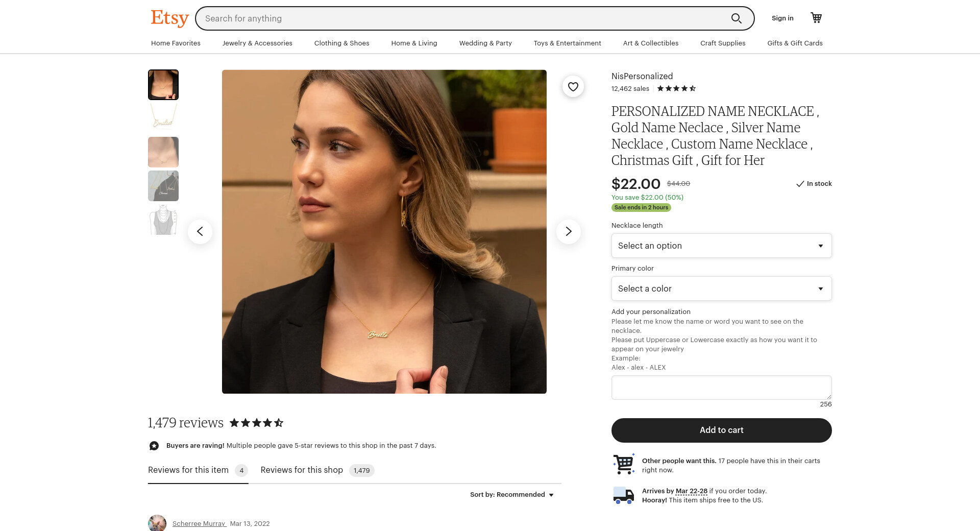The image size is (980, 531).
Task: Open Craft Supplies category
Action: [723, 43]
